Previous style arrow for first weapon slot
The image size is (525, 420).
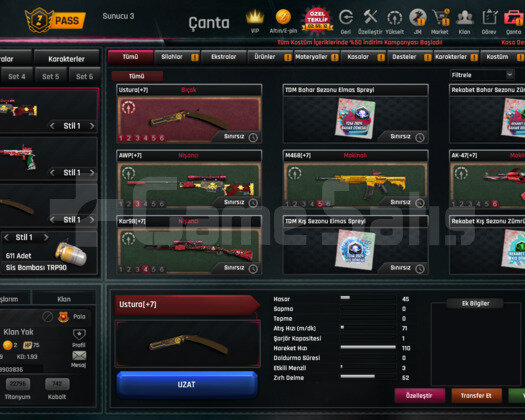52,126
